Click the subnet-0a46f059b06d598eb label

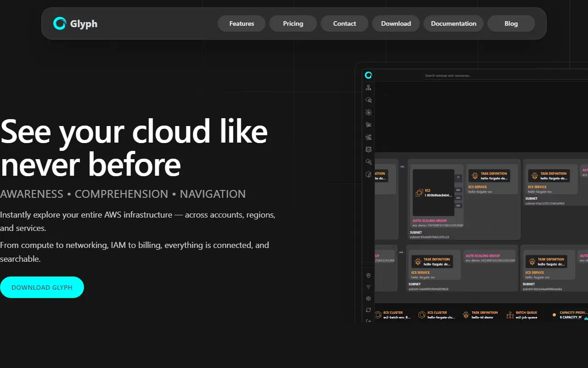pyautogui.click(x=429, y=289)
